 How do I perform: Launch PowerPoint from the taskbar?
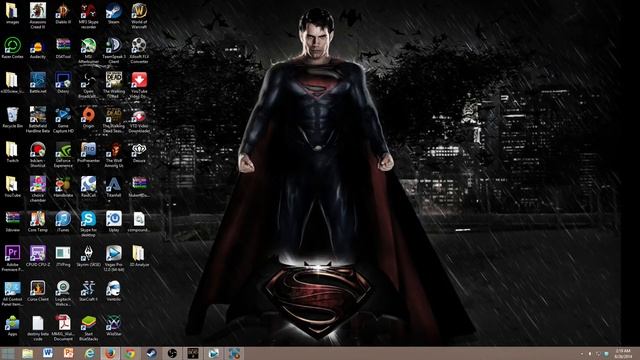coord(68,353)
